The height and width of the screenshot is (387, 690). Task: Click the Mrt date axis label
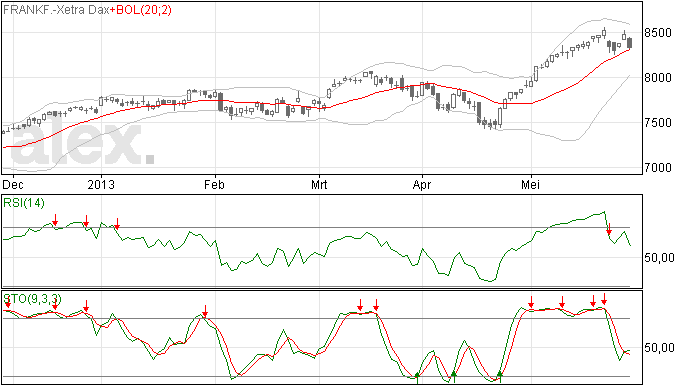click(319, 184)
